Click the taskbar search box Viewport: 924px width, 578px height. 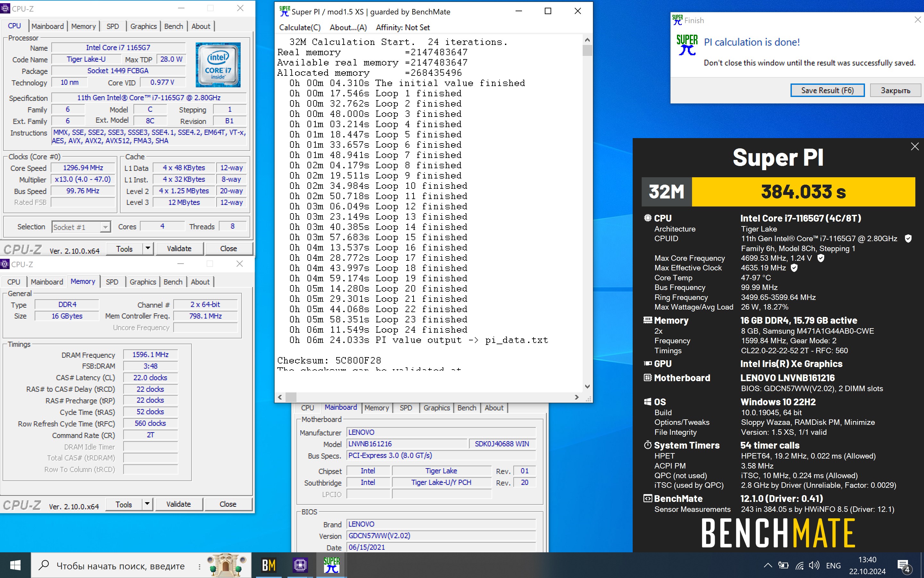pos(141,565)
